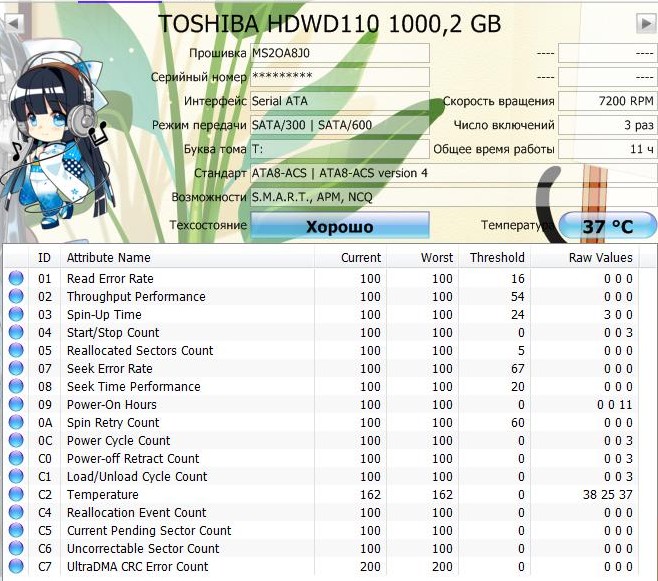The width and height of the screenshot is (658, 581).
Task: Click the status orb beside Load/Unload Cycle Count
Action: pyautogui.click(x=16, y=477)
